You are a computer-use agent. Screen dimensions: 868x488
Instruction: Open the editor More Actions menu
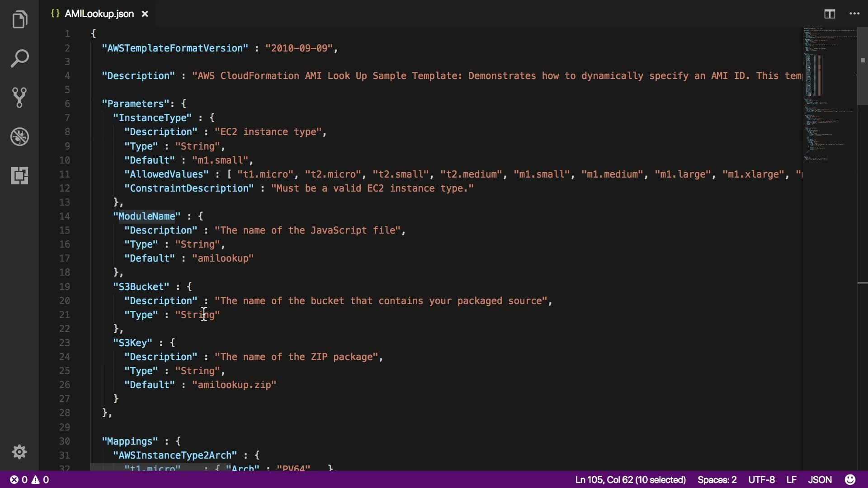point(854,14)
